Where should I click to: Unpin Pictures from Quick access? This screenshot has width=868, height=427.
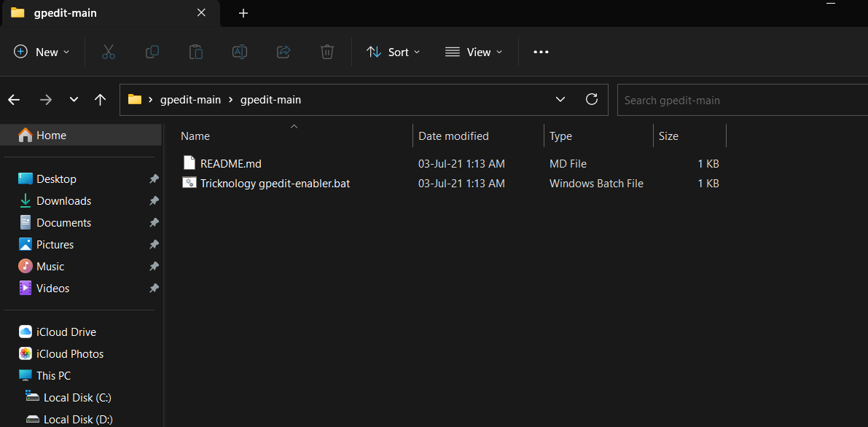(154, 244)
